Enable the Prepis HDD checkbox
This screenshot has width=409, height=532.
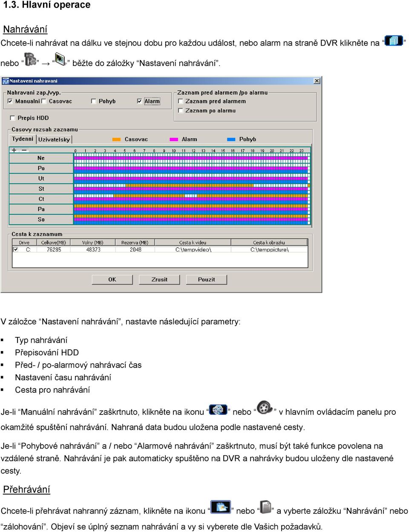(12, 118)
